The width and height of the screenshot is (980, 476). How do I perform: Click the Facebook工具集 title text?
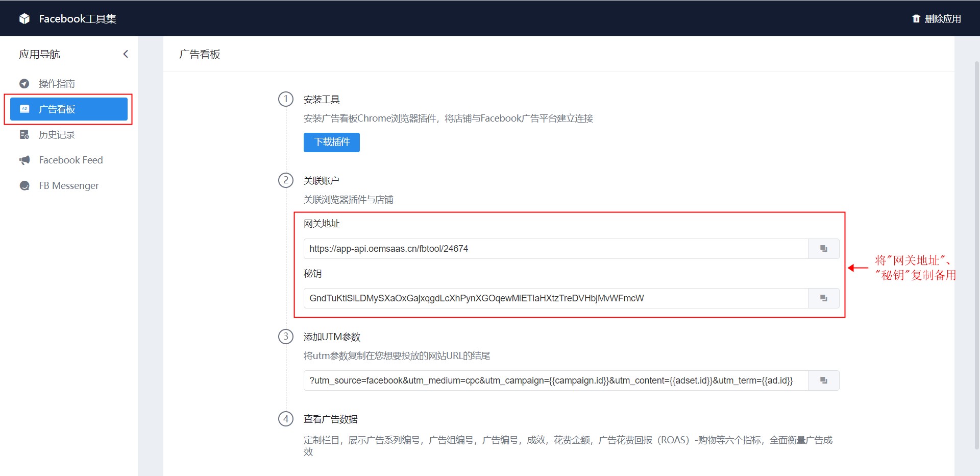coord(78,19)
